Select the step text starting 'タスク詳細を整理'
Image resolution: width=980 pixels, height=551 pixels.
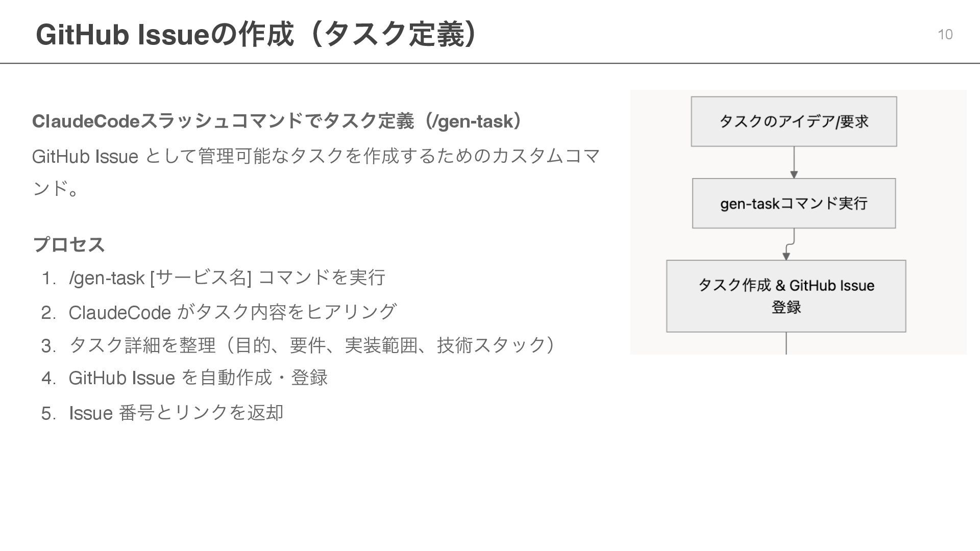tap(311, 345)
